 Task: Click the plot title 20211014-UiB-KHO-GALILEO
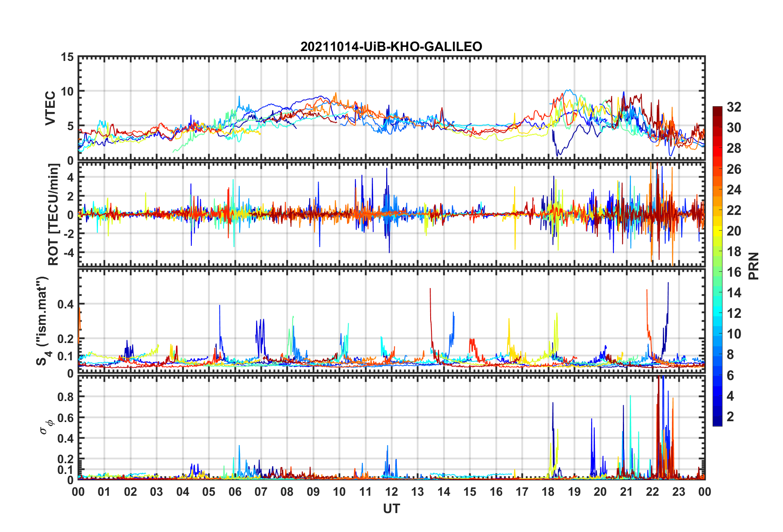[x=391, y=47]
